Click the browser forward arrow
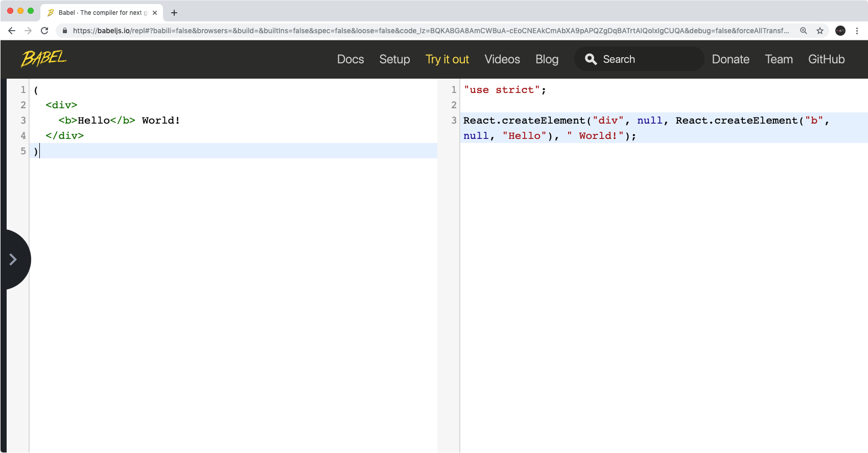Viewport: 868px width, 453px height. (28, 31)
